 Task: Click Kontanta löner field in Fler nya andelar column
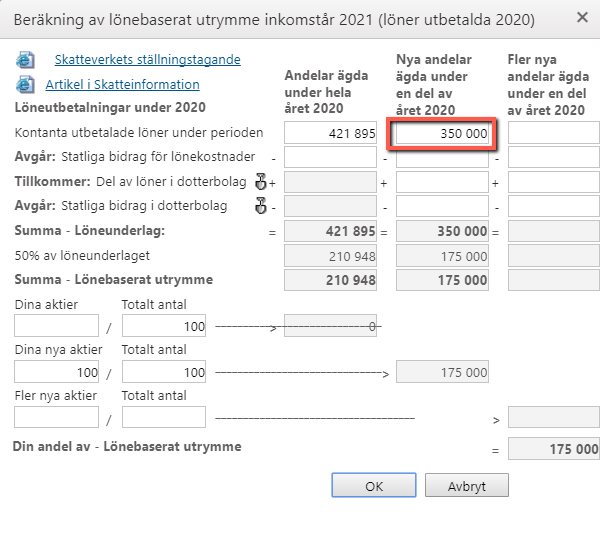point(554,133)
